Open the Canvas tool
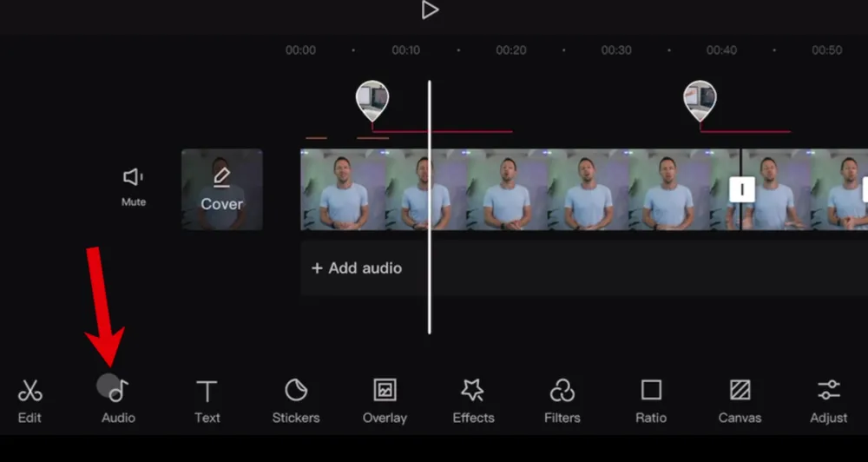 click(740, 400)
